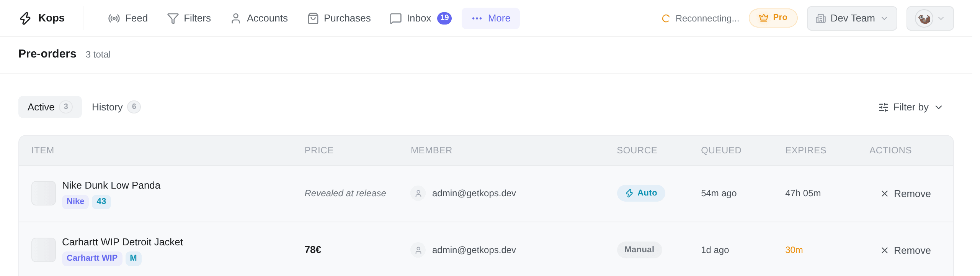Click the Revealed at release price text
980x276 pixels.
[x=345, y=193]
